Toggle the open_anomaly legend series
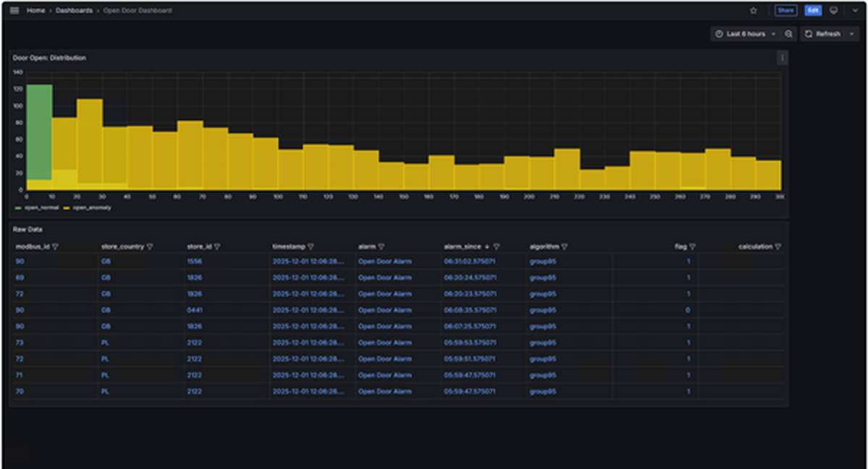 point(90,207)
